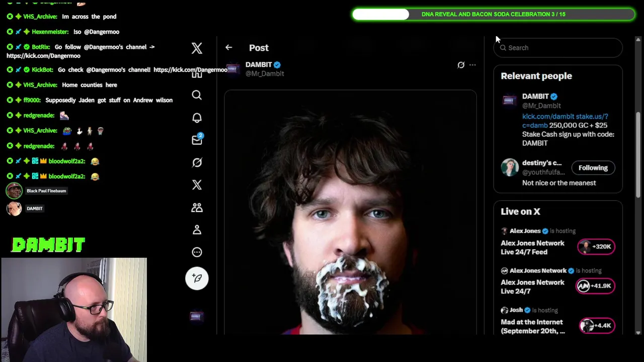Click the Following button for destiny's c...

click(593, 168)
